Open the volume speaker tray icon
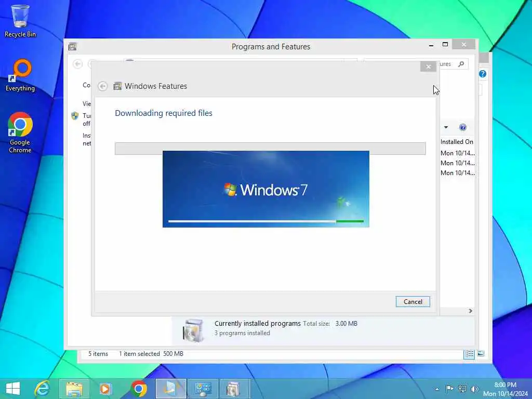Viewport: 532px width, 399px height. [475, 389]
